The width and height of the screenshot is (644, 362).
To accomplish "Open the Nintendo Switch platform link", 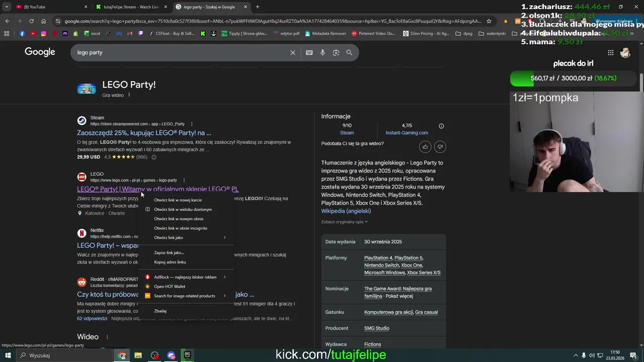I will pyautogui.click(x=381, y=265).
